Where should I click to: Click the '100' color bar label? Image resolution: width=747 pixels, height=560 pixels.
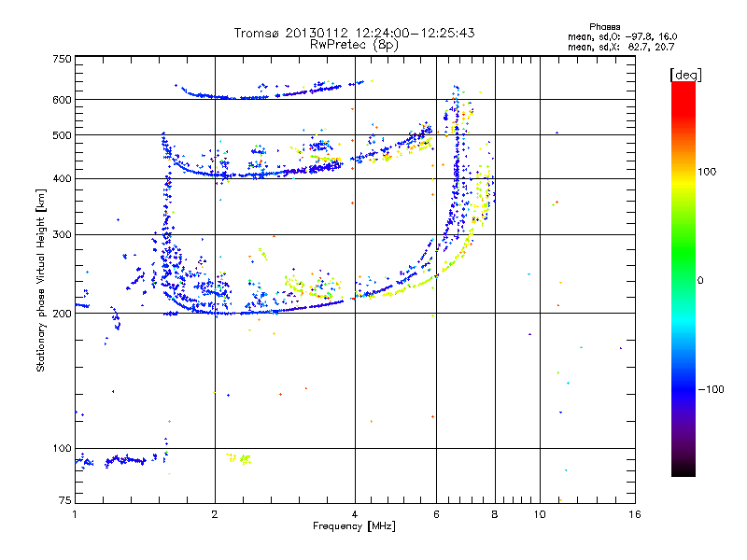[x=707, y=172]
